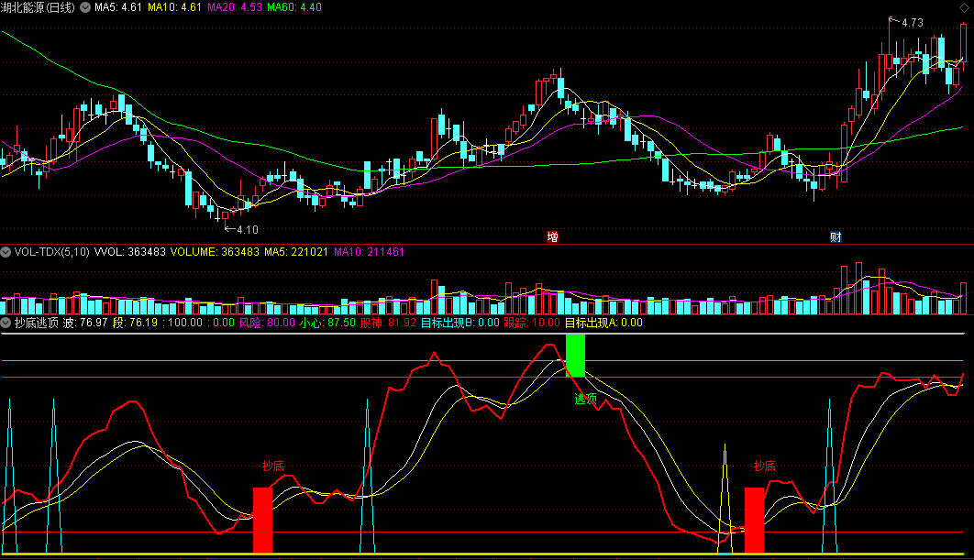The image size is (974, 560).
Task: Click the first red 抄底 signal bar
Action: [x=262, y=520]
